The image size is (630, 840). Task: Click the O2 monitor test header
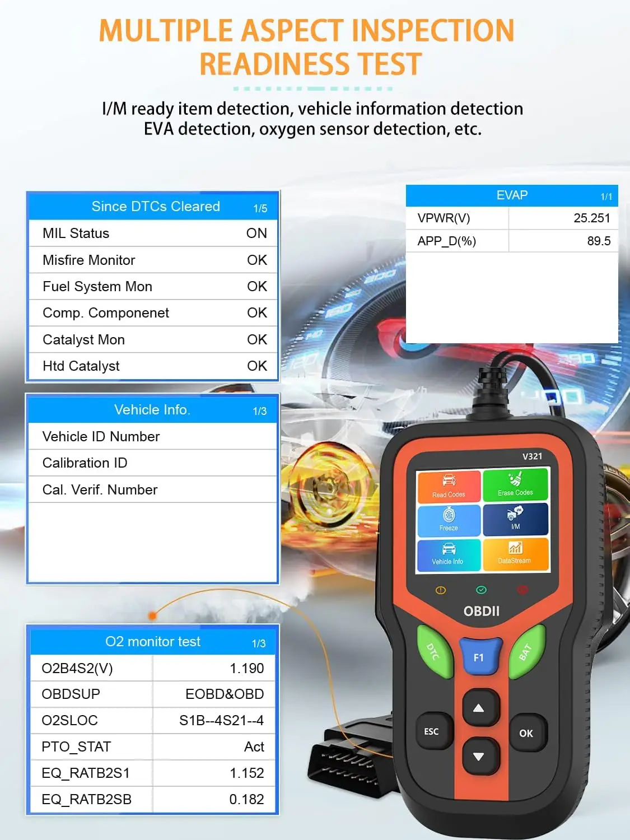click(153, 642)
